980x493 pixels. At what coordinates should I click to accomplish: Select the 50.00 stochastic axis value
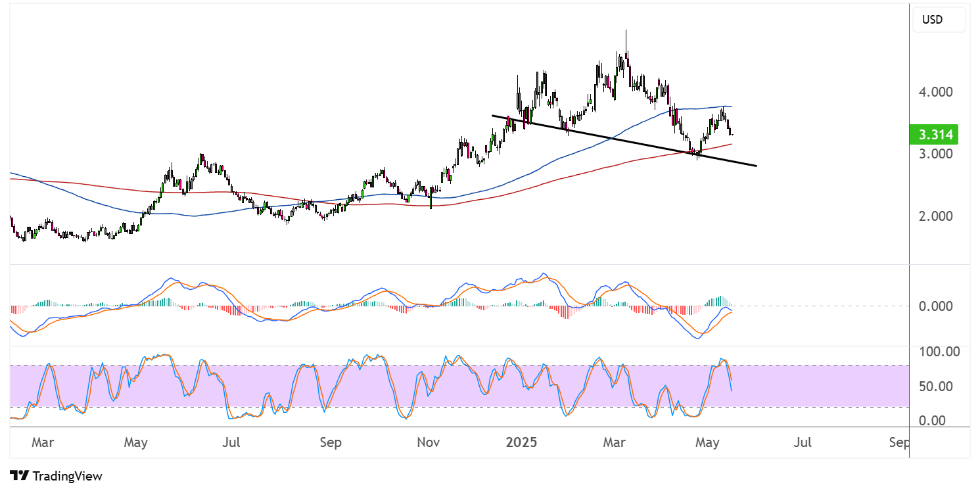pyautogui.click(x=937, y=387)
